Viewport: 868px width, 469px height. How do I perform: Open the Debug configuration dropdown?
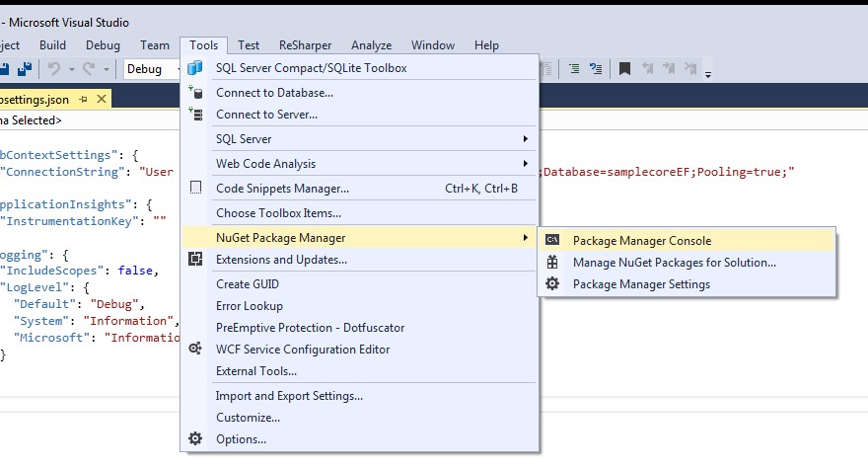click(152, 69)
